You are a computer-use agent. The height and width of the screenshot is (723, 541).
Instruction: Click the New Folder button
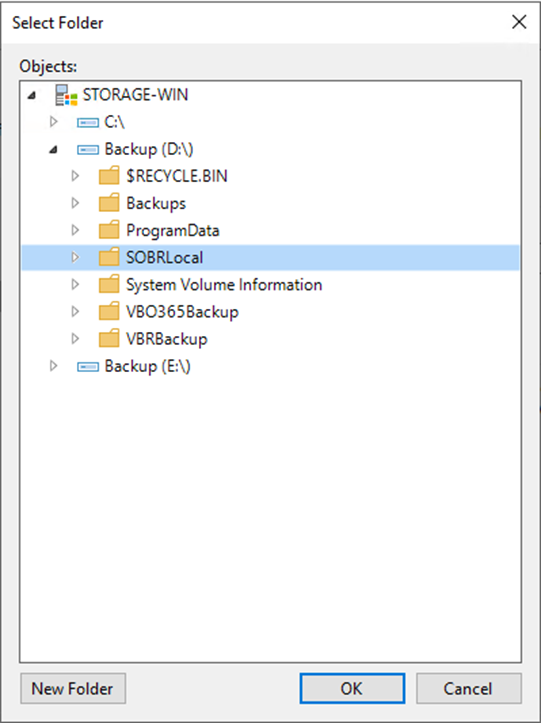[x=73, y=688]
